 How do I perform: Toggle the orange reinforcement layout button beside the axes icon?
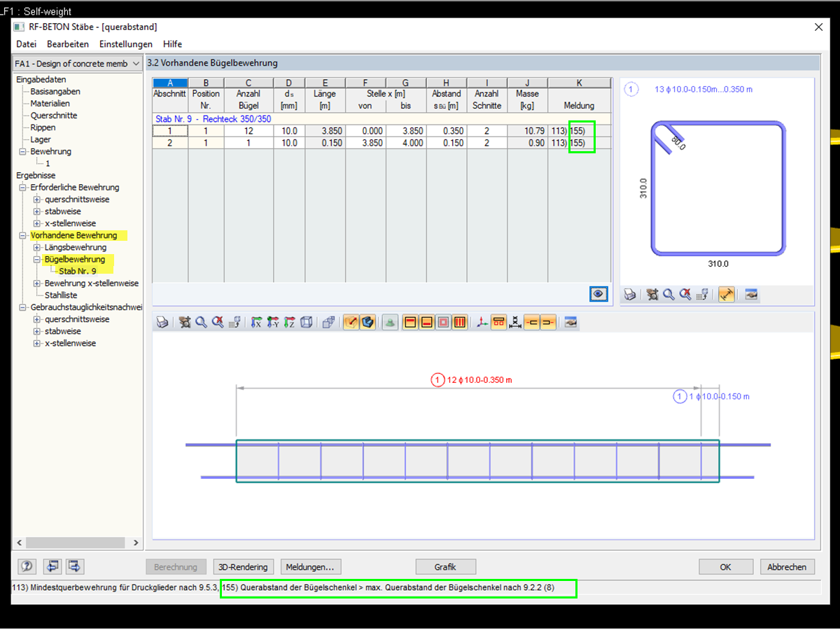499,322
